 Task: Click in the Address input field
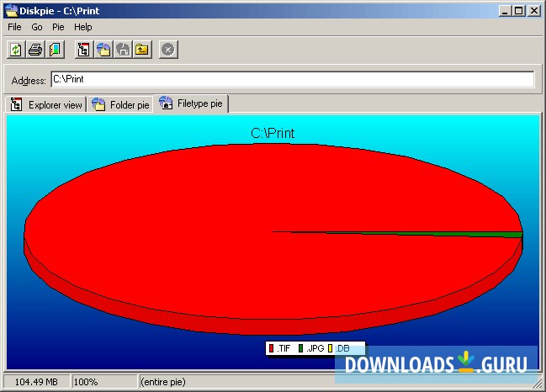pos(292,79)
